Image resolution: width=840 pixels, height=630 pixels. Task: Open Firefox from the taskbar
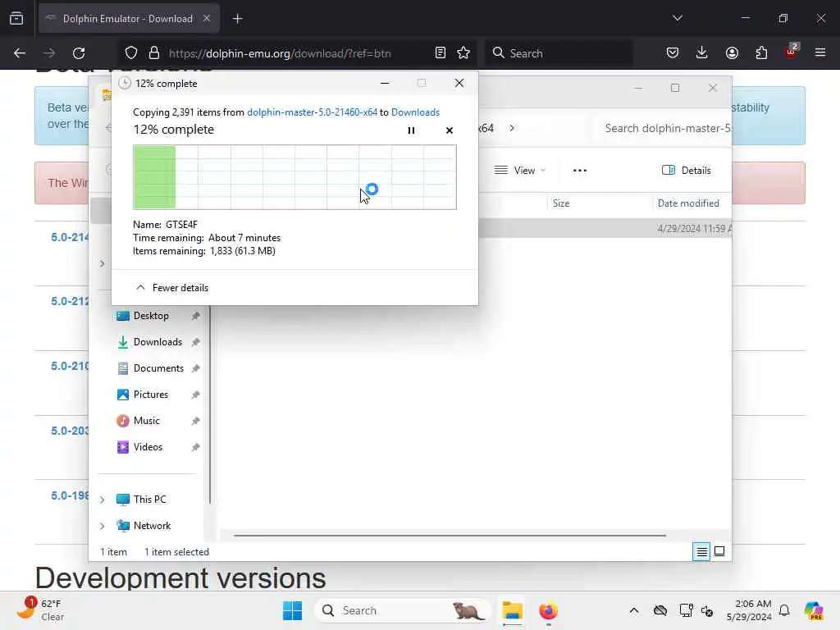pos(548,610)
